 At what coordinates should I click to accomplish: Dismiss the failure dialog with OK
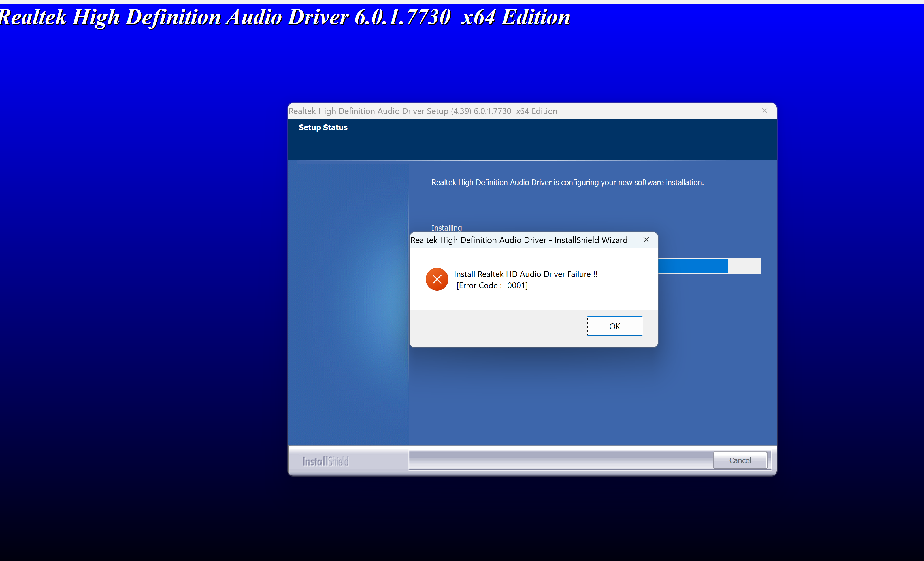pos(614,326)
